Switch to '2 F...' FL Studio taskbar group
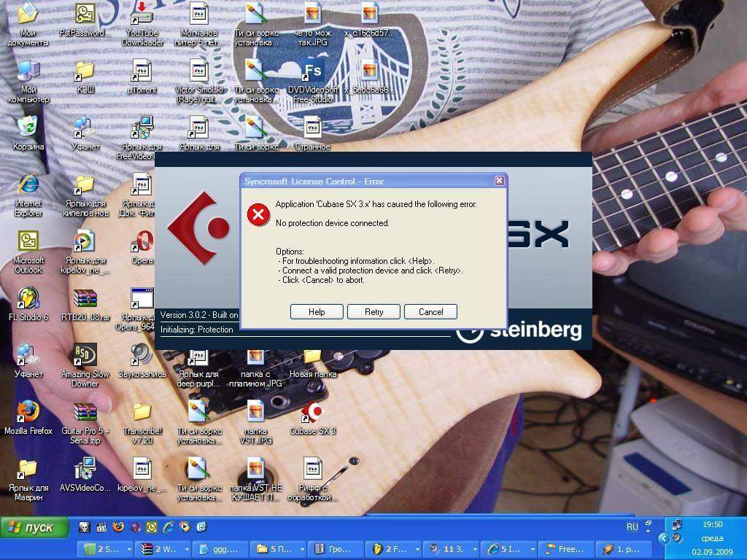The width and height of the screenshot is (747, 560). (393, 549)
